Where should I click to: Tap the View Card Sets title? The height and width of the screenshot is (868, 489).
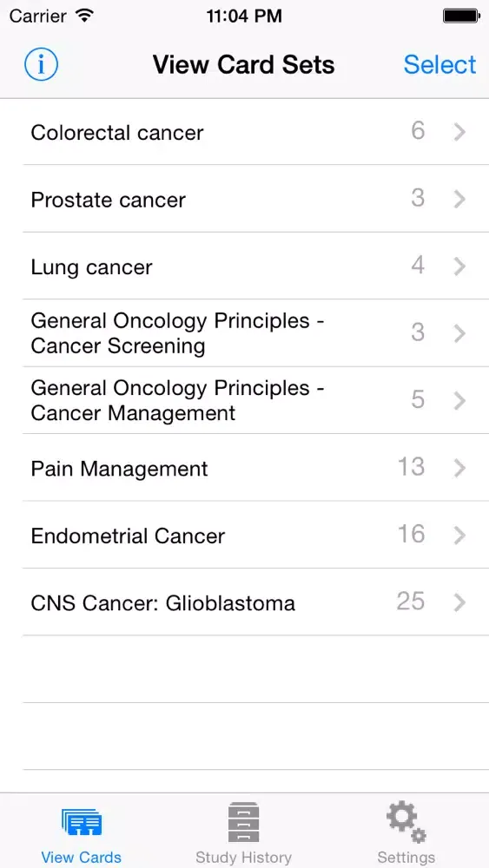[244, 65]
